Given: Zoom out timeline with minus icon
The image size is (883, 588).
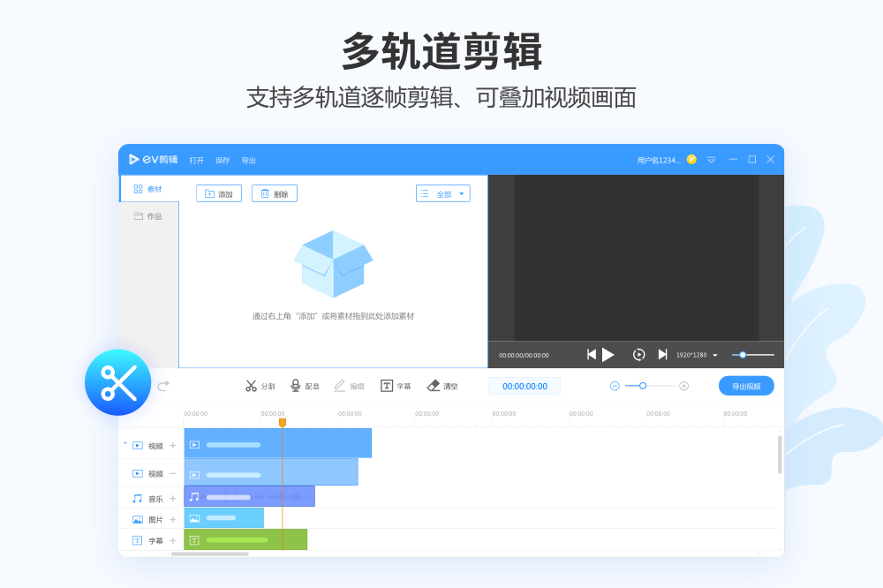Looking at the screenshot, I should [x=615, y=386].
